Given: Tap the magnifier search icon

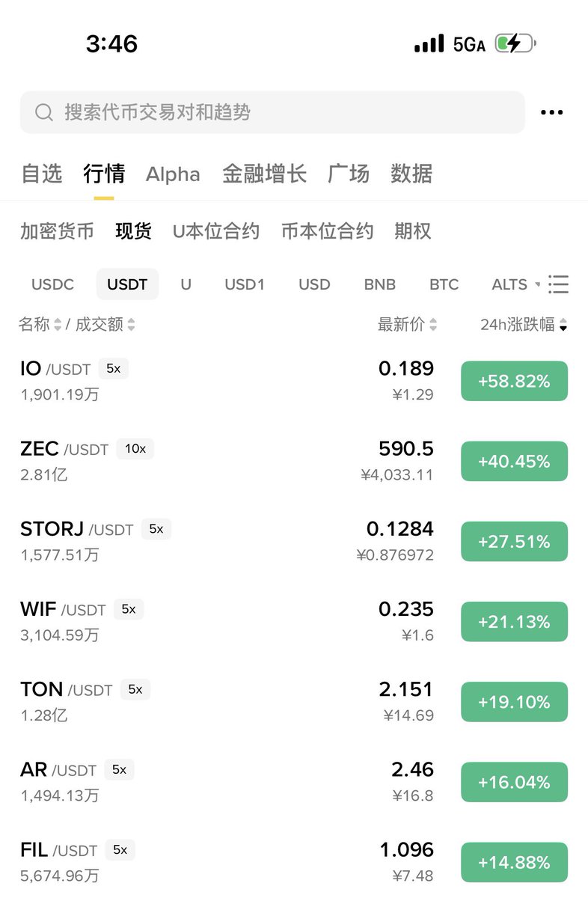Looking at the screenshot, I should pos(44,112).
